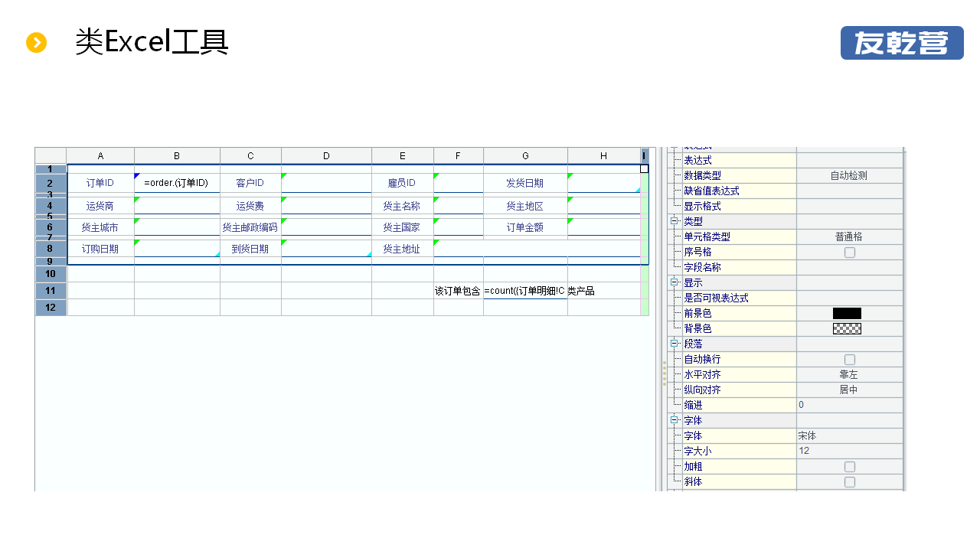Collapse the 字体 property group
Screen dimensions: 980x551
(675, 420)
